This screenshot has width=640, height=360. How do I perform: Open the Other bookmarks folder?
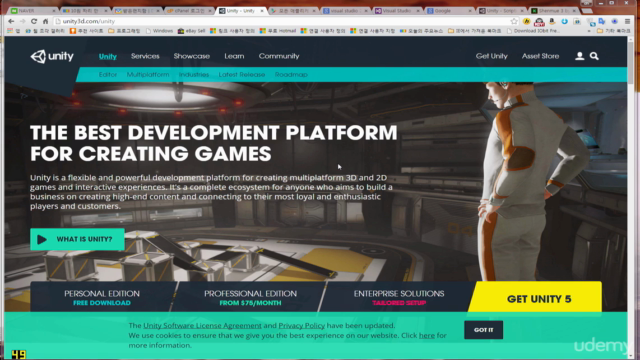tap(613, 31)
